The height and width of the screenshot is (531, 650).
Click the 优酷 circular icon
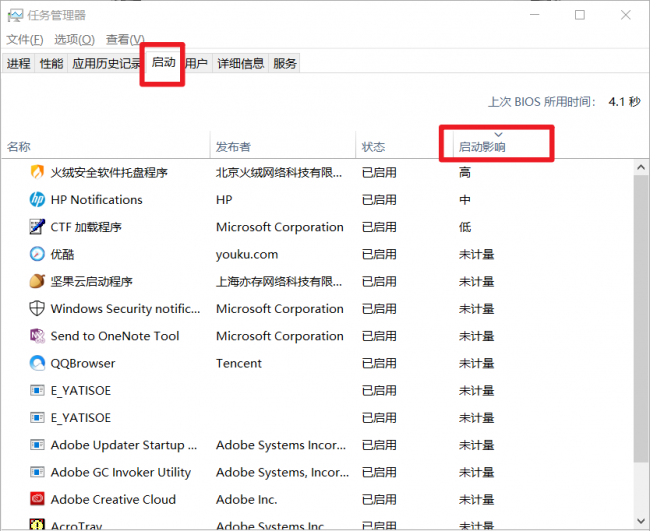tap(37, 254)
